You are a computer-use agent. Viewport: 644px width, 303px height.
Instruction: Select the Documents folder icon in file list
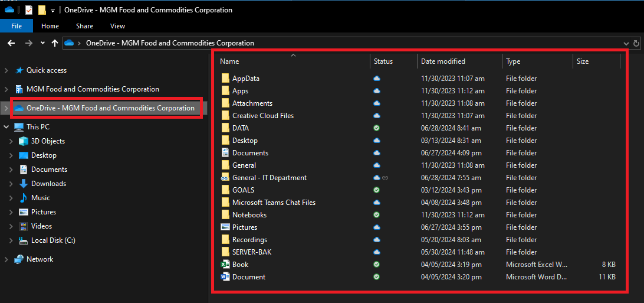[x=225, y=153]
